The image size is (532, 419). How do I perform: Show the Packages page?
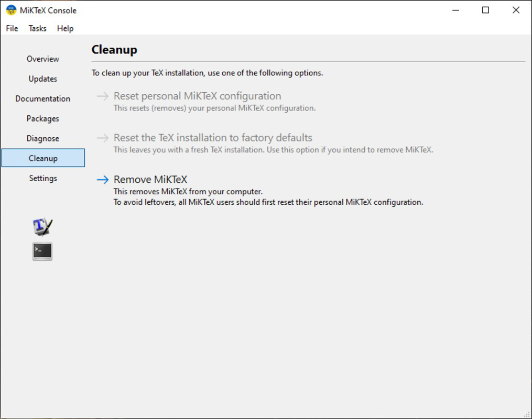click(43, 119)
